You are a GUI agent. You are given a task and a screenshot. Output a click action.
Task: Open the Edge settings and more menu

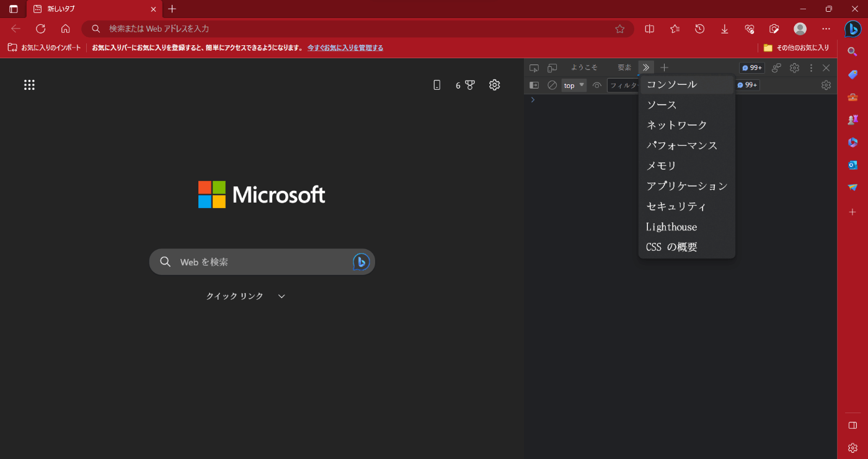pos(826,28)
